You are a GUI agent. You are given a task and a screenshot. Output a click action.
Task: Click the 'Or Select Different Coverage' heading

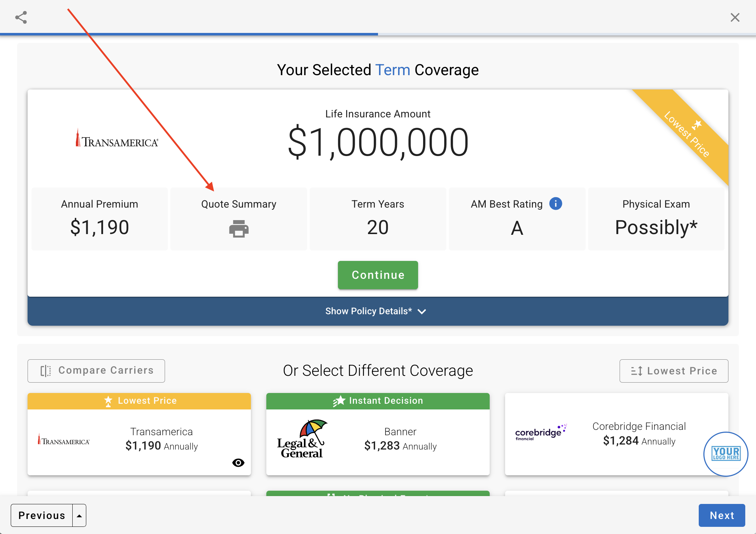tap(378, 370)
